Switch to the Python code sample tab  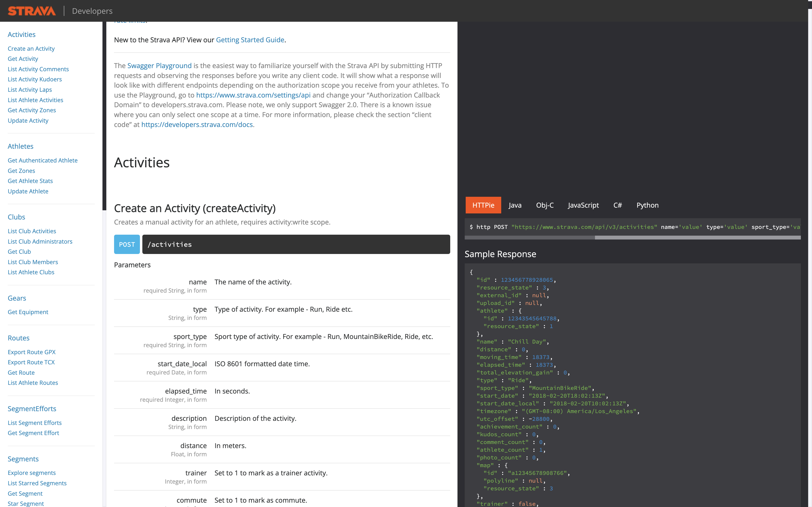tap(647, 205)
